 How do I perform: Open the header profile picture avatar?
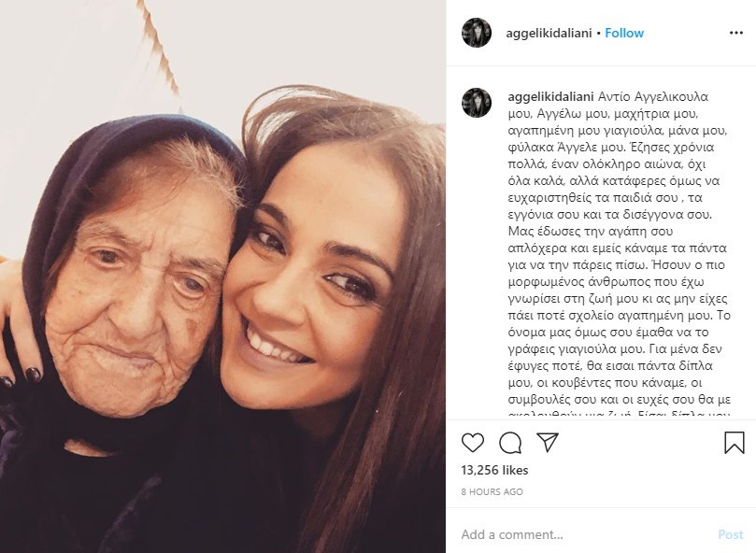(477, 33)
